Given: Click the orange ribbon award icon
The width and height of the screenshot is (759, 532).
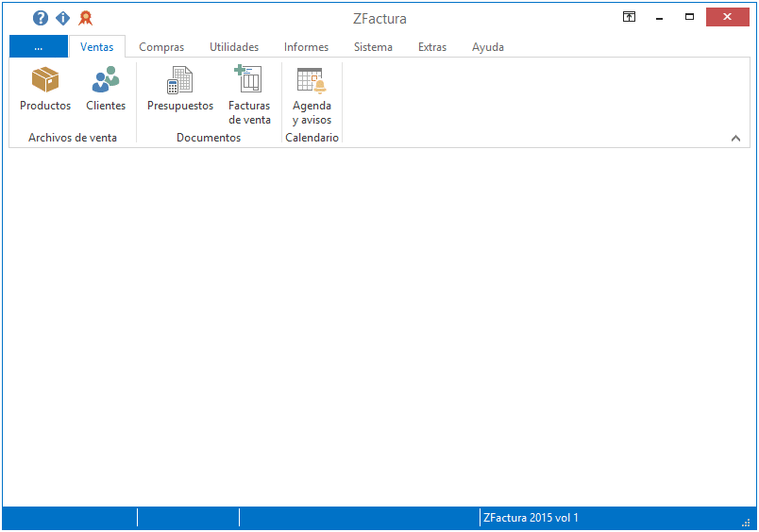Looking at the screenshot, I should (85, 18).
